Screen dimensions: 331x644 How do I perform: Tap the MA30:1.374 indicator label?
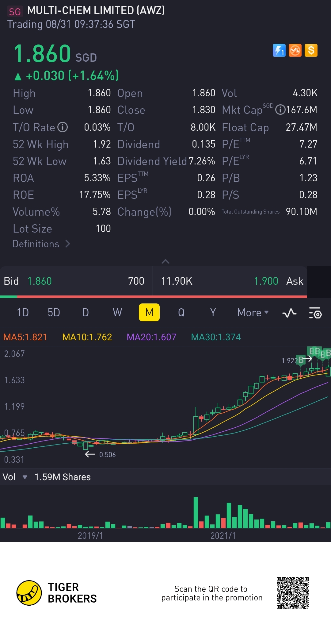216,337
